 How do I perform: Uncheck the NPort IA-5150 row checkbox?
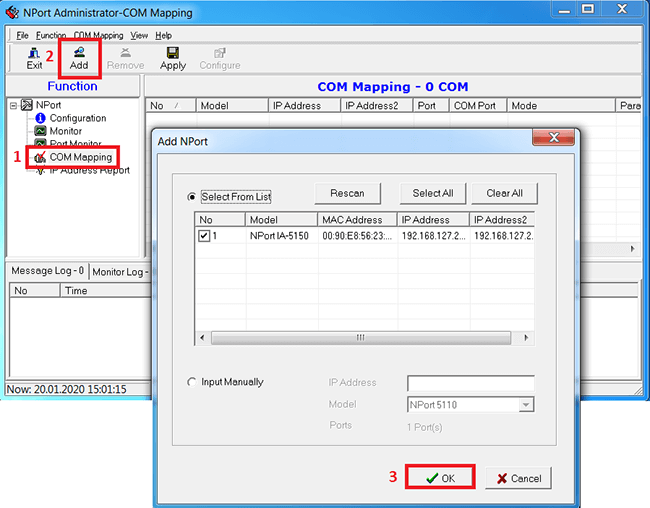204,236
